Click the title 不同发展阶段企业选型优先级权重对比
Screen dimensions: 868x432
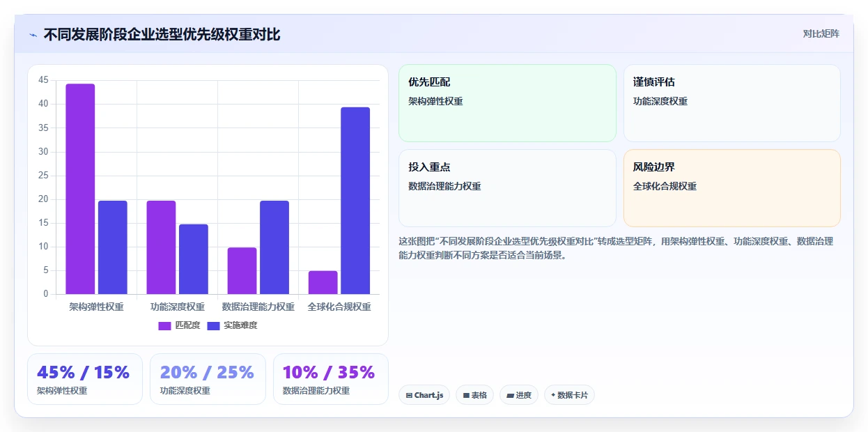(x=162, y=34)
